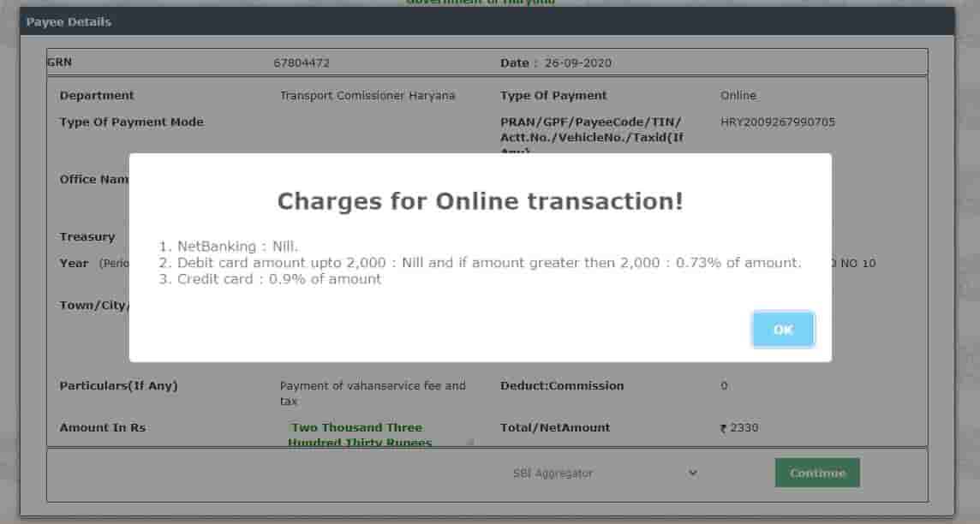Click Payment of vahanservice fee and tax
This screenshot has height=524, width=980.
click(373, 393)
